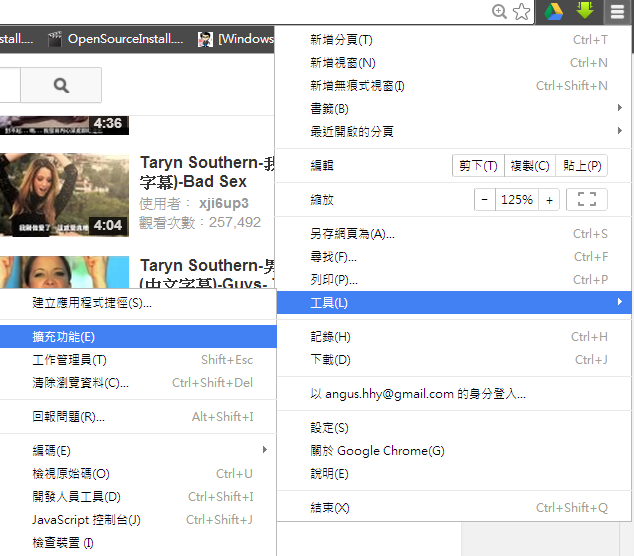The image size is (634, 556).
Task: Toggle the Chrome hamburger menu button
Action: point(617,12)
